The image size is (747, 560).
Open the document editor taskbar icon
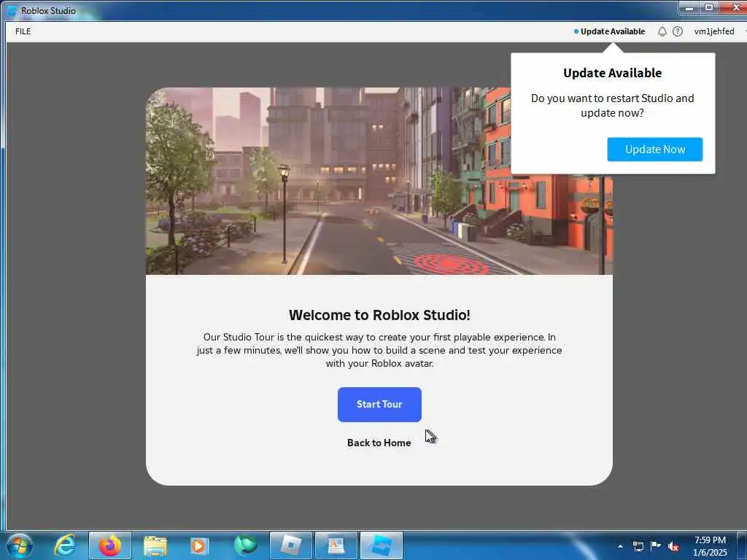tap(336, 545)
